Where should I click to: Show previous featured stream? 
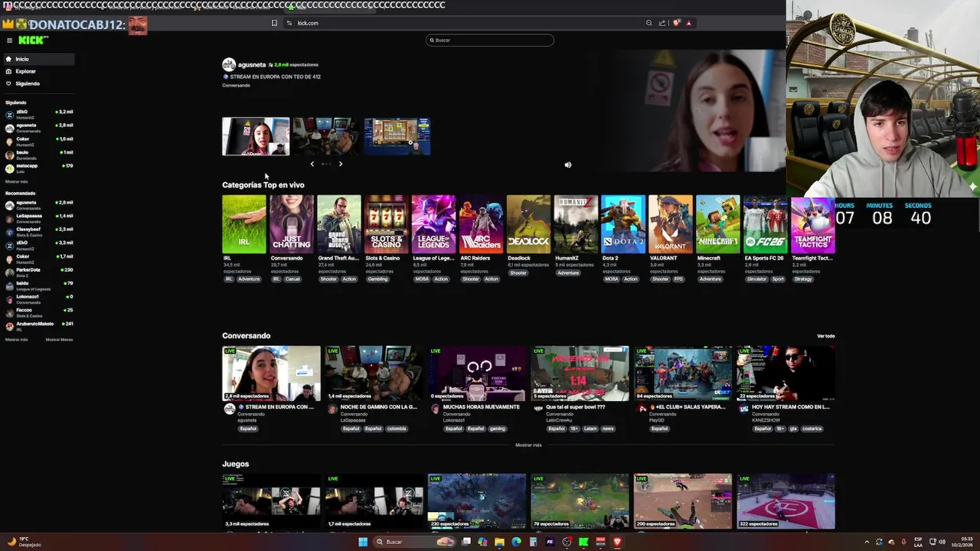click(312, 164)
